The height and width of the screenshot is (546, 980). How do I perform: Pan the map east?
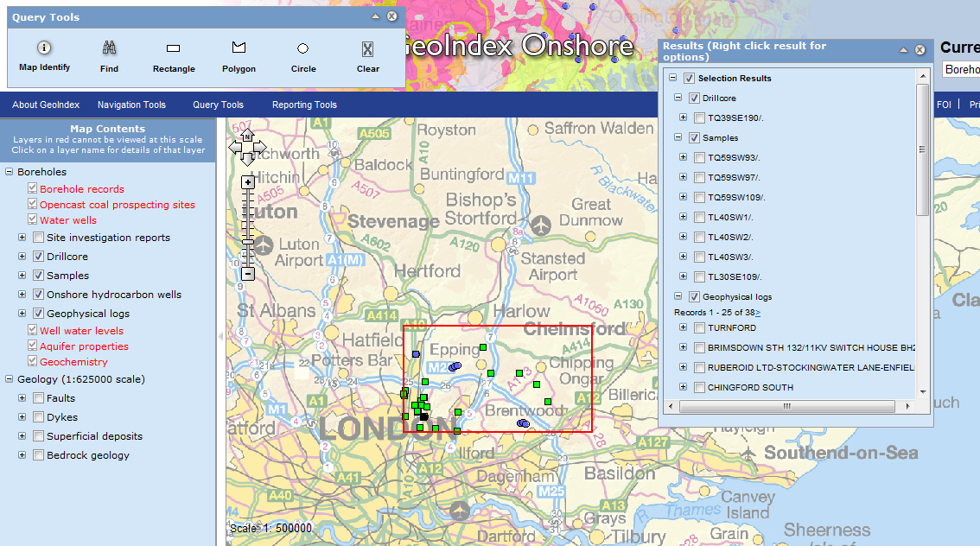tap(260, 148)
